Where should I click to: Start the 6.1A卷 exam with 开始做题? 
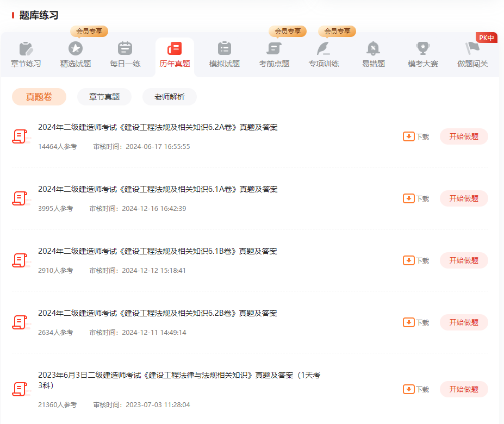tap(464, 198)
